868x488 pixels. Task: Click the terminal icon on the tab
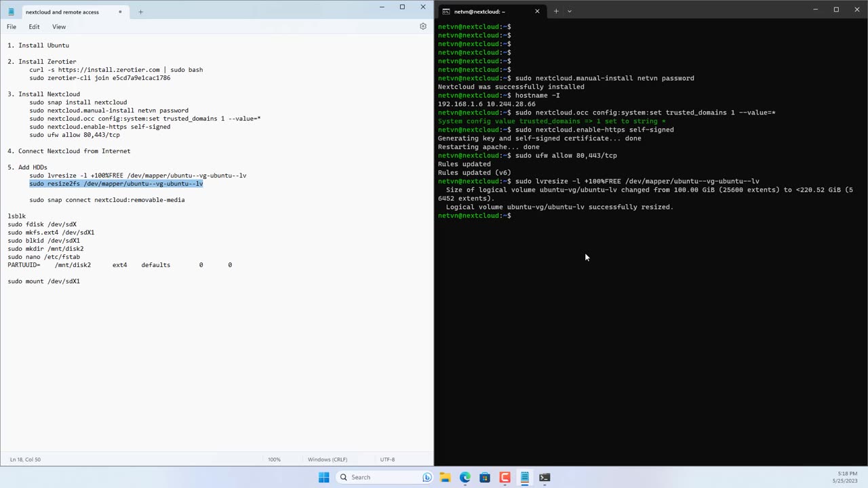click(x=446, y=12)
